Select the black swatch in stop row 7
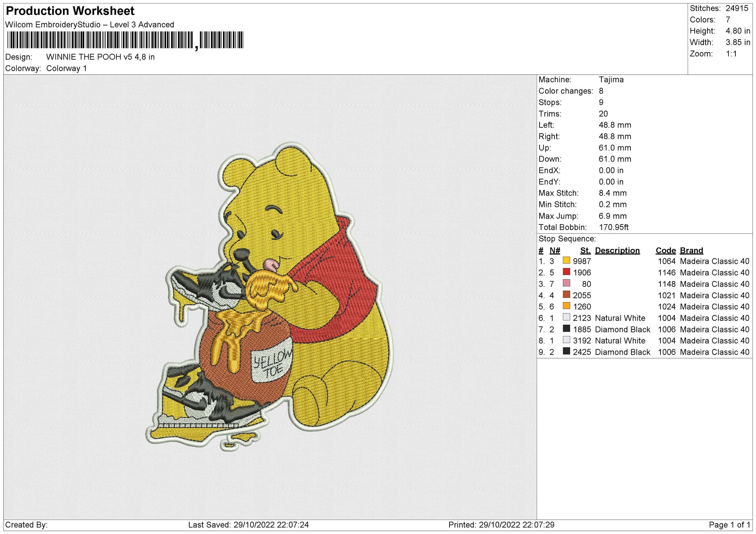Viewport: 756px width, 534px height. [566, 329]
